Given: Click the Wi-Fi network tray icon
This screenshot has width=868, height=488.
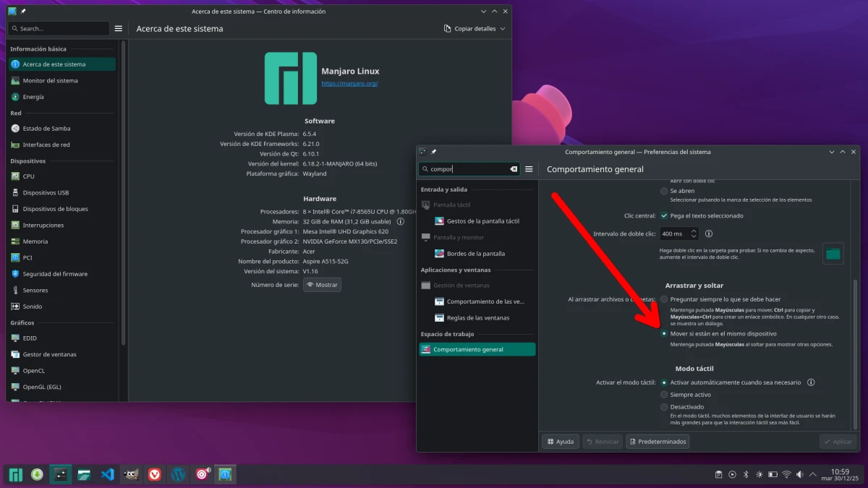Looking at the screenshot, I should (786, 475).
